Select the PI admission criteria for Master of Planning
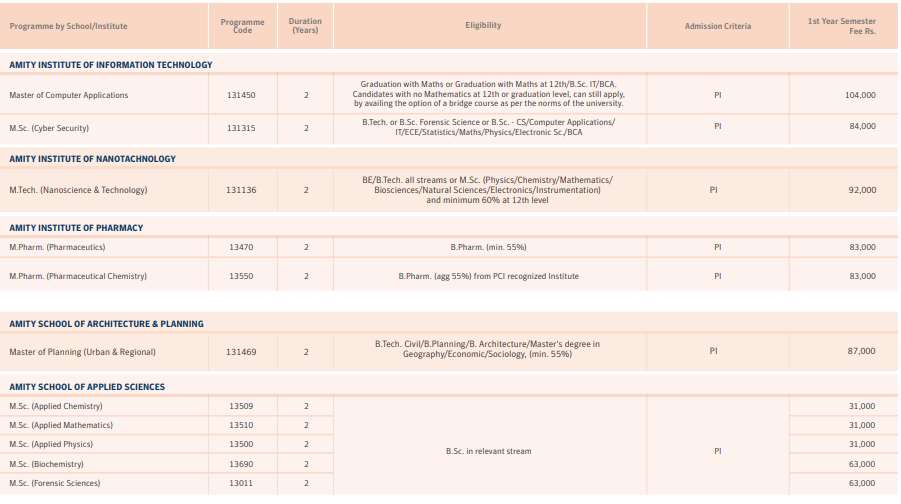The height and width of the screenshot is (504, 901). coord(714,351)
